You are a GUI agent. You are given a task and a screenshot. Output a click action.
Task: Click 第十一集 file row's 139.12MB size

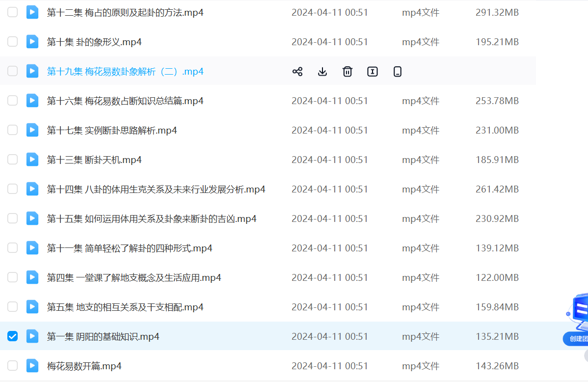pos(497,248)
